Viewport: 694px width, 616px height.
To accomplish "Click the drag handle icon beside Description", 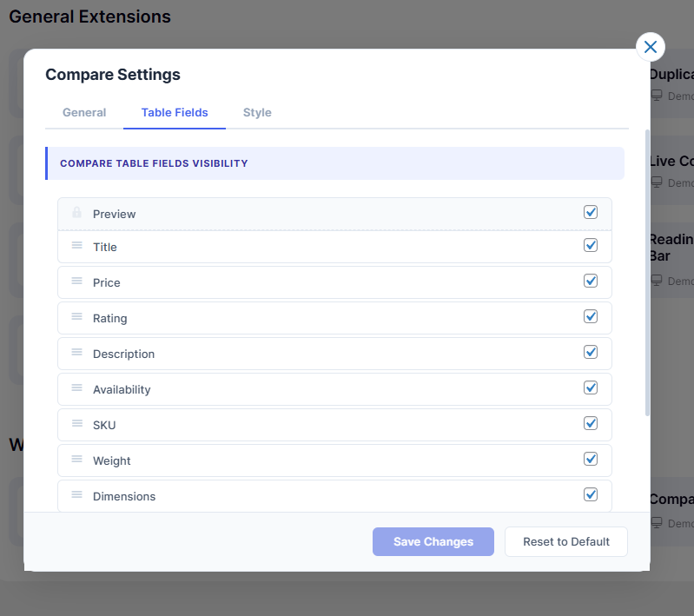I will tap(76, 353).
